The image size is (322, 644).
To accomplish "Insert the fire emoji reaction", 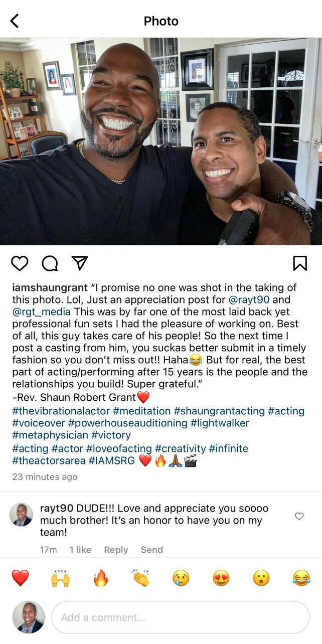I will 101,578.
